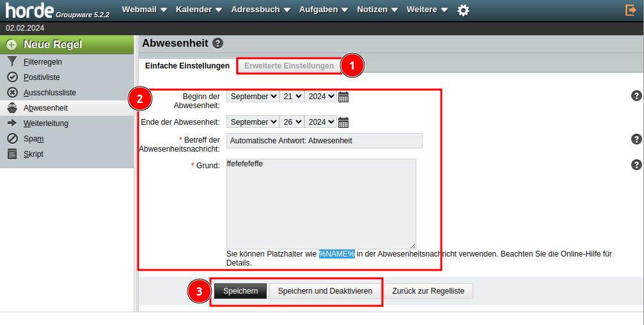The image size is (644, 325).
Task: Open help icon beside the Grund field
Action: point(636,165)
